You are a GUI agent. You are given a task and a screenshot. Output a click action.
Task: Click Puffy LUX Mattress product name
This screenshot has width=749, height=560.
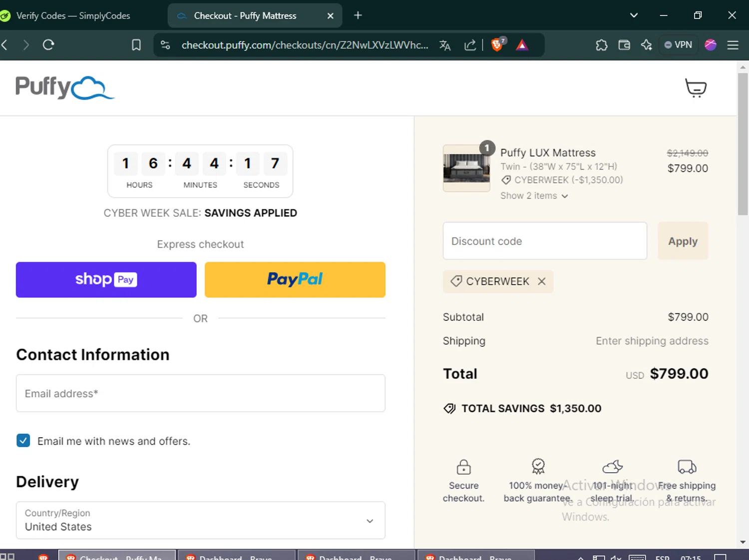(548, 153)
